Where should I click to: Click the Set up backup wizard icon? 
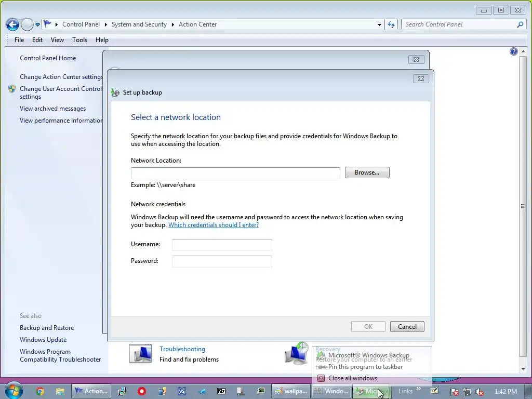[x=115, y=92]
